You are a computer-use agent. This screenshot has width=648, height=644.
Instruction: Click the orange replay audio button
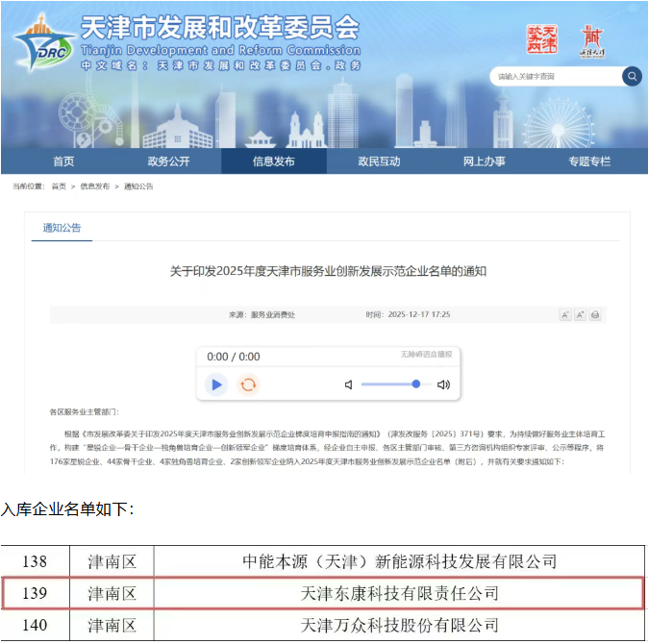(248, 384)
